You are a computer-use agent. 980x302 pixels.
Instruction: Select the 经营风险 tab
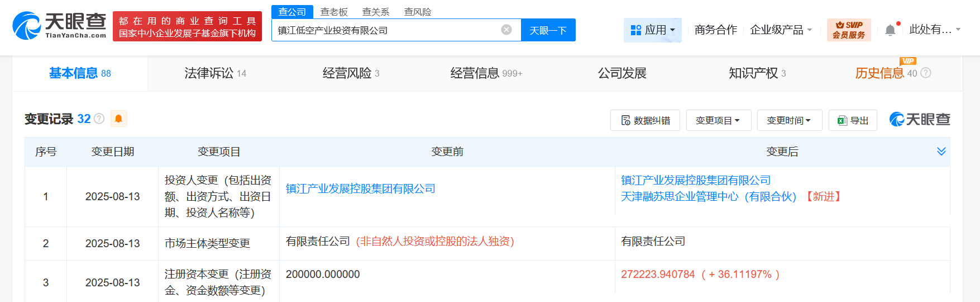(351, 73)
